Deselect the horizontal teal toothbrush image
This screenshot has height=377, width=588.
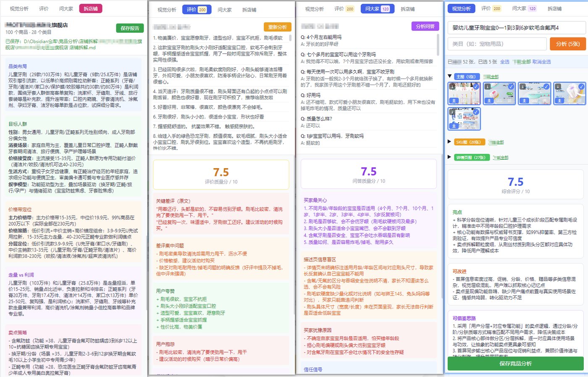pyautogui.click(x=546, y=86)
